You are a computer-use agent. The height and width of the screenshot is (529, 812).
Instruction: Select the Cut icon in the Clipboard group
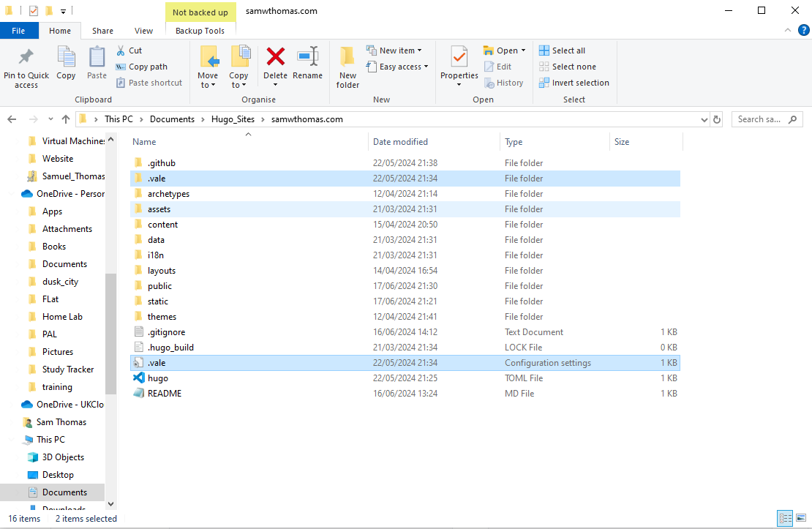tap(121, 50)
